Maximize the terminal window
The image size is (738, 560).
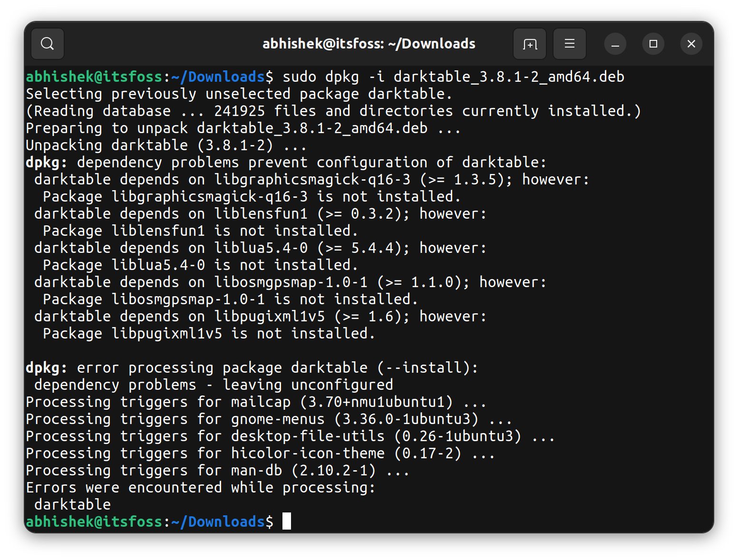653,44
